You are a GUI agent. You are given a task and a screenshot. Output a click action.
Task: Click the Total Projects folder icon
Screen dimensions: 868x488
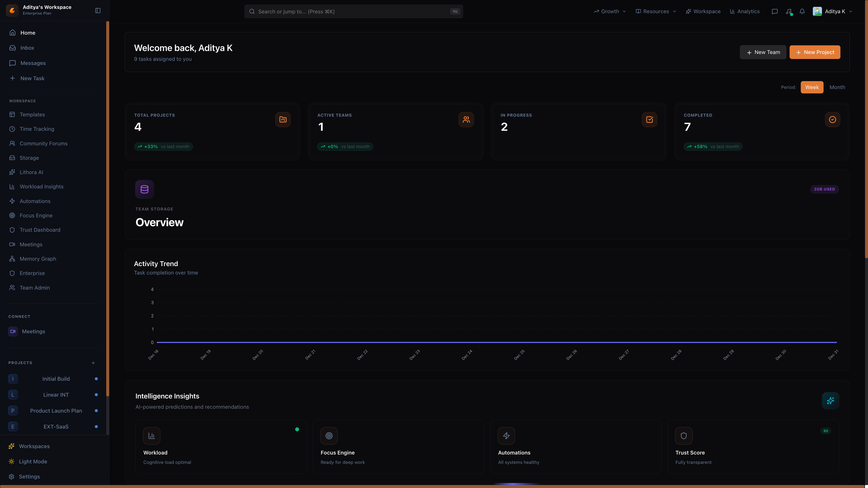click(x=283, y=120)
